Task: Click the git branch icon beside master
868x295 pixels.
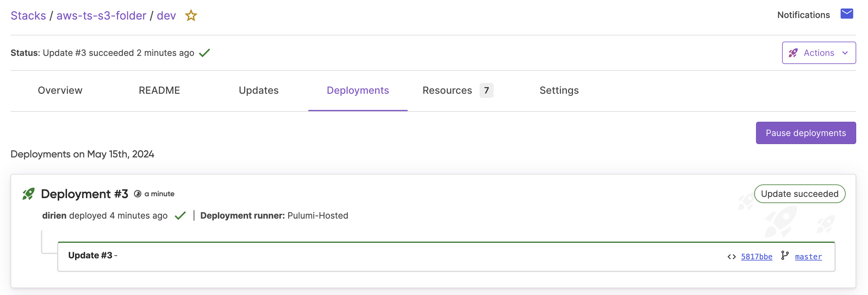Action: pos(785,256)
